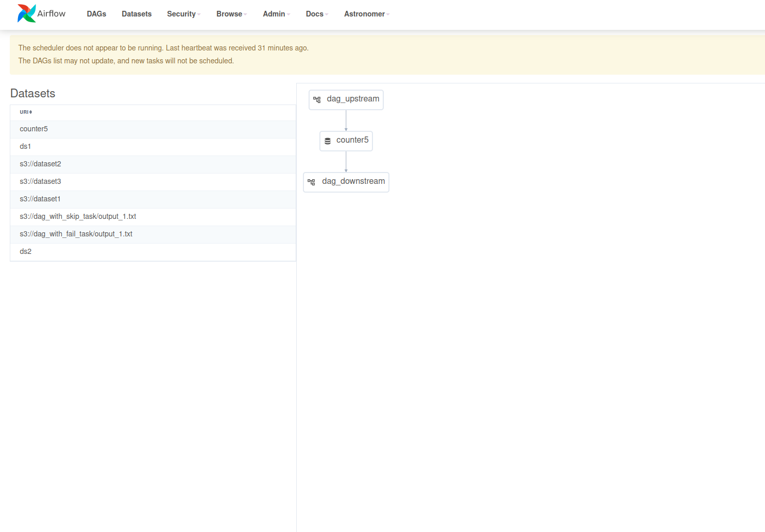Select the s3://dataset2 row
Image resolution: width=765 pixels, height=532 pixels.
click(x=153, y=164)
